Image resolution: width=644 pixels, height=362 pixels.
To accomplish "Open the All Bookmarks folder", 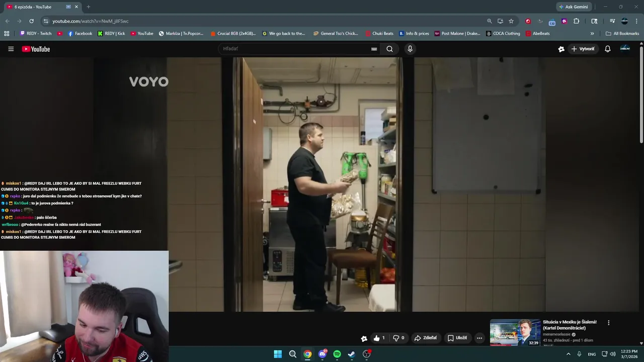I will [622, 34].
